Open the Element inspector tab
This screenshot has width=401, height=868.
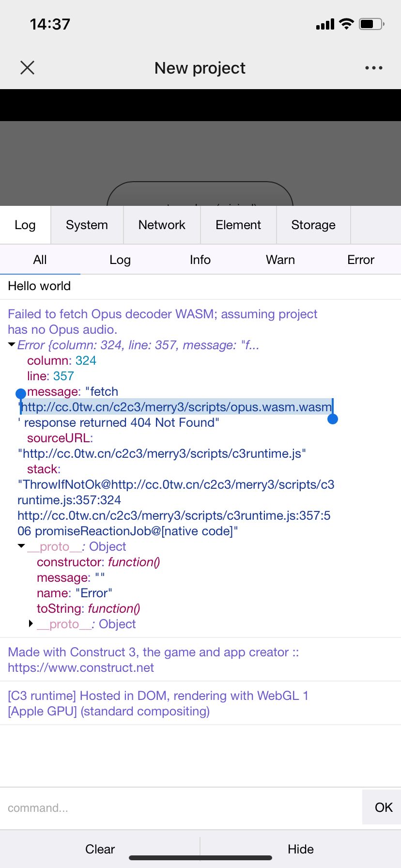238,225
